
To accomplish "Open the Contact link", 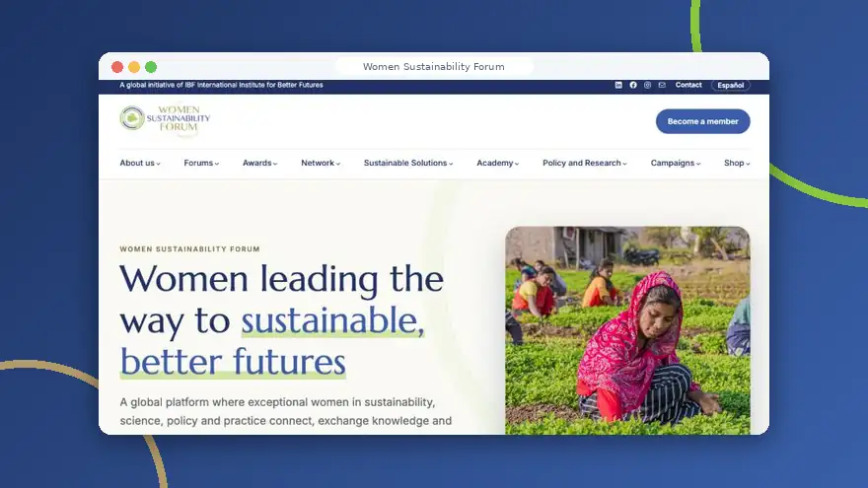I will coord(688,85).
